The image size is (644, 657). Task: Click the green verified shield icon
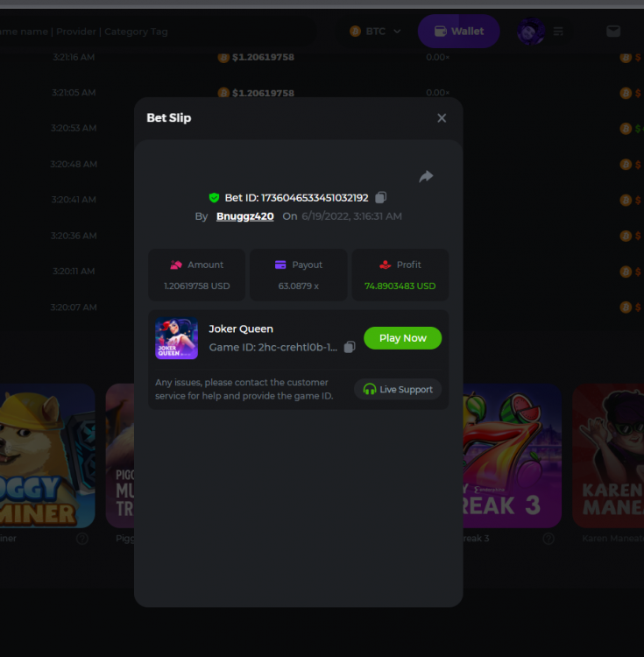[214, 197]
